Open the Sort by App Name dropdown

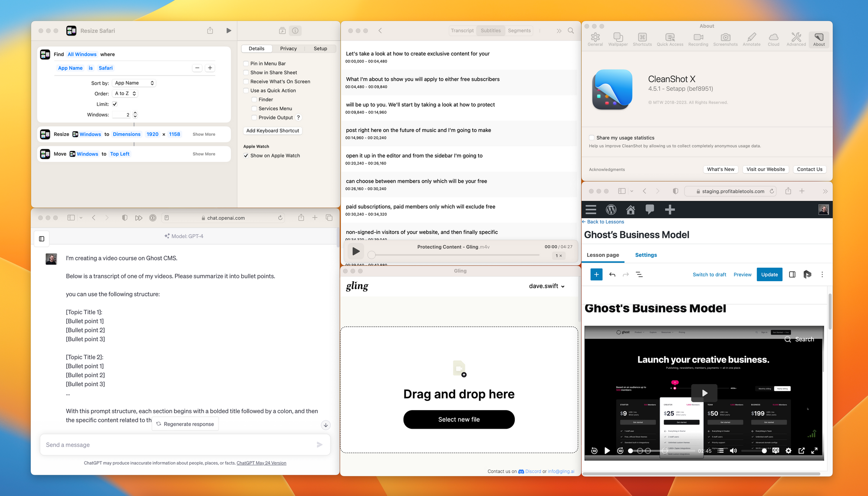coord(134,83)
